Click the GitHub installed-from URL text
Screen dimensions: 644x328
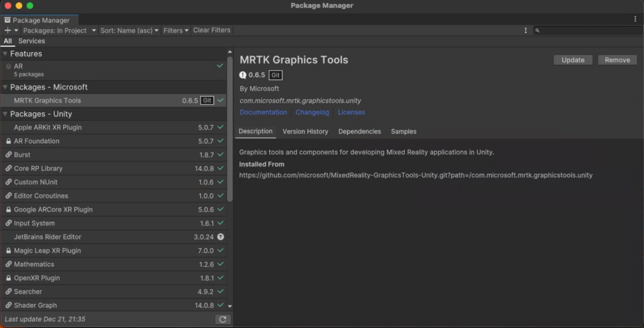416,175
